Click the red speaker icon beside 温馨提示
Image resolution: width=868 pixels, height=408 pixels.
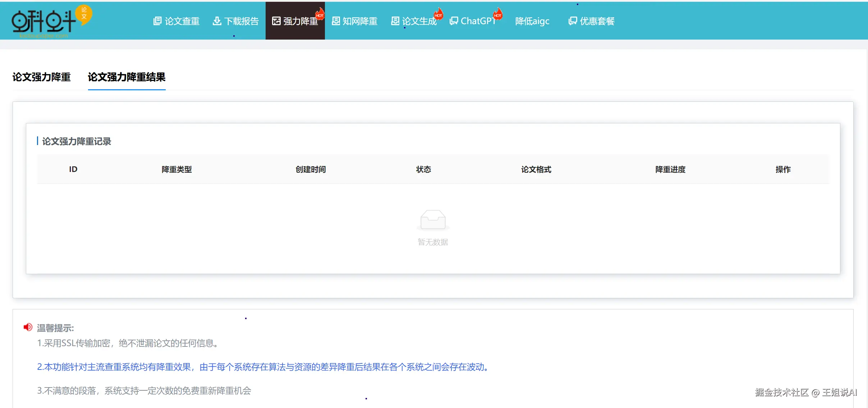tap(28, 327)
